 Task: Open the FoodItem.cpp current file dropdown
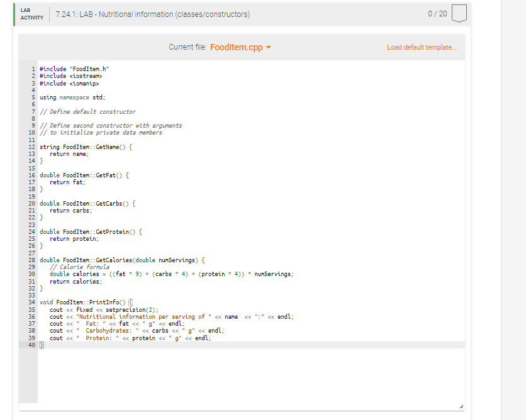pyautogui.click(x=240, y=47)
